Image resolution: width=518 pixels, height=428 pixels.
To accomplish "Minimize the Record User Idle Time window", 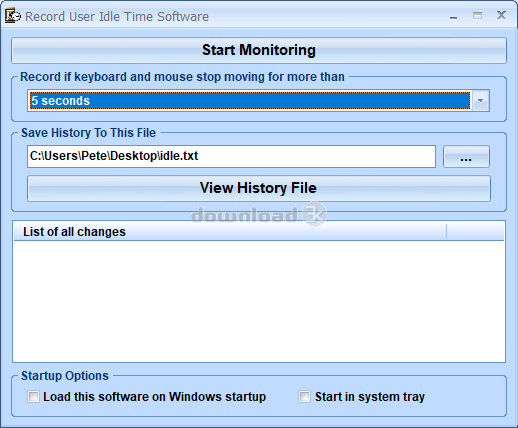I will tap(453, 17).
